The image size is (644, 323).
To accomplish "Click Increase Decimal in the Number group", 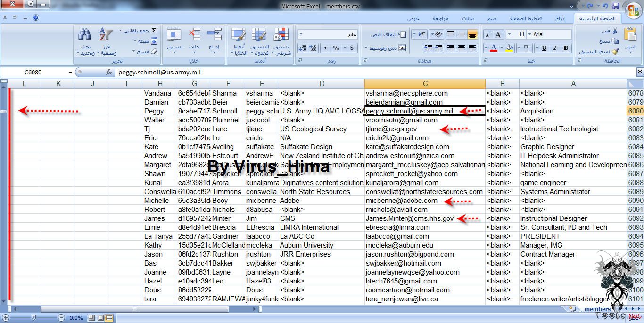I will pyautogui.click(x=313, y=48).
